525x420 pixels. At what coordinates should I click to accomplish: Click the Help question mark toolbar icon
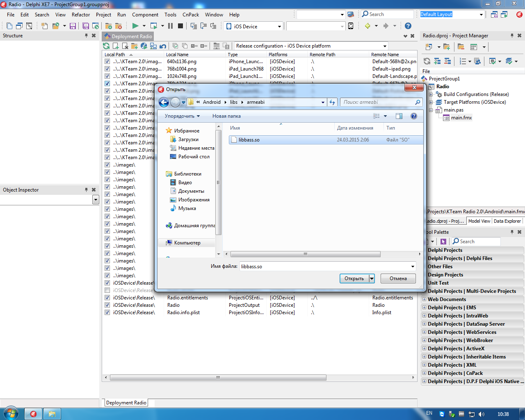pos(408,26)
